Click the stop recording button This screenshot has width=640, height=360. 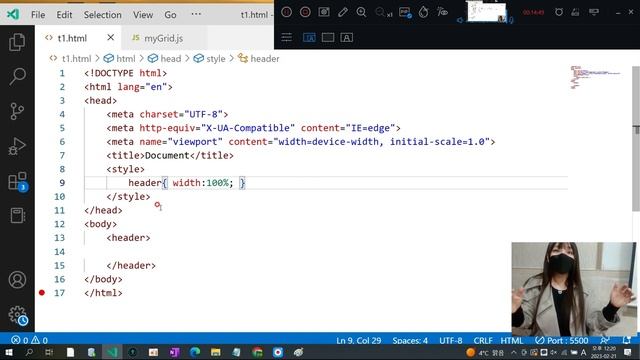pos(305,12)
